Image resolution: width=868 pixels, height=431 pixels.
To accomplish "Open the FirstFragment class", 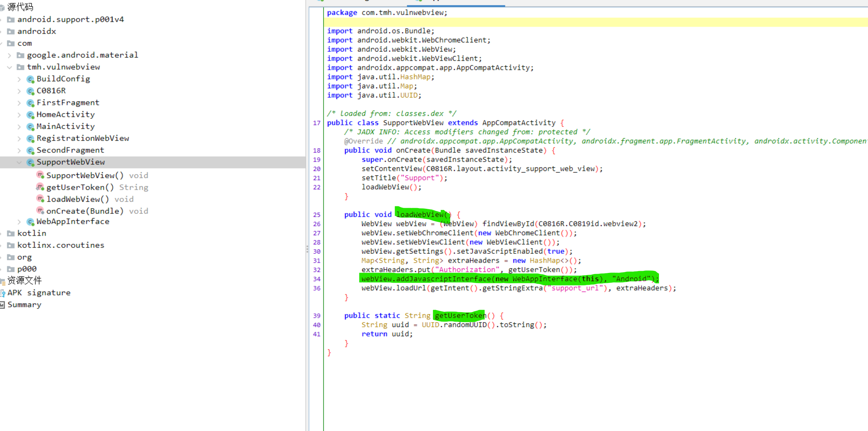I will pyautogui.click(x=68, y=103).
